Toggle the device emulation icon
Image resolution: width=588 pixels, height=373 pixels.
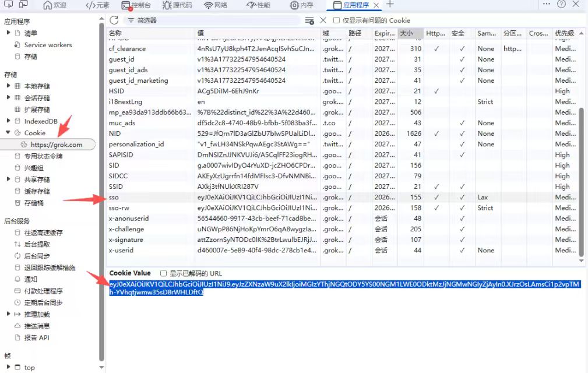tap(23, 5)
